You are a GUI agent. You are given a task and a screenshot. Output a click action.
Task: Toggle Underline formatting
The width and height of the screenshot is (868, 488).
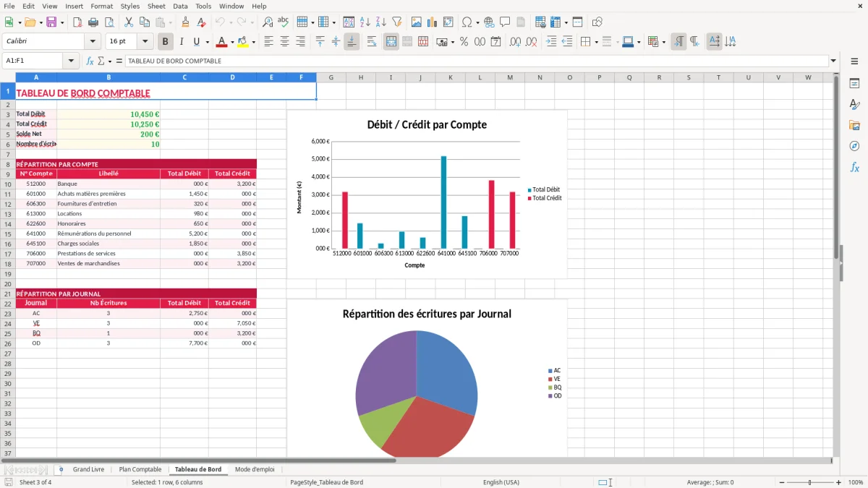197,42
